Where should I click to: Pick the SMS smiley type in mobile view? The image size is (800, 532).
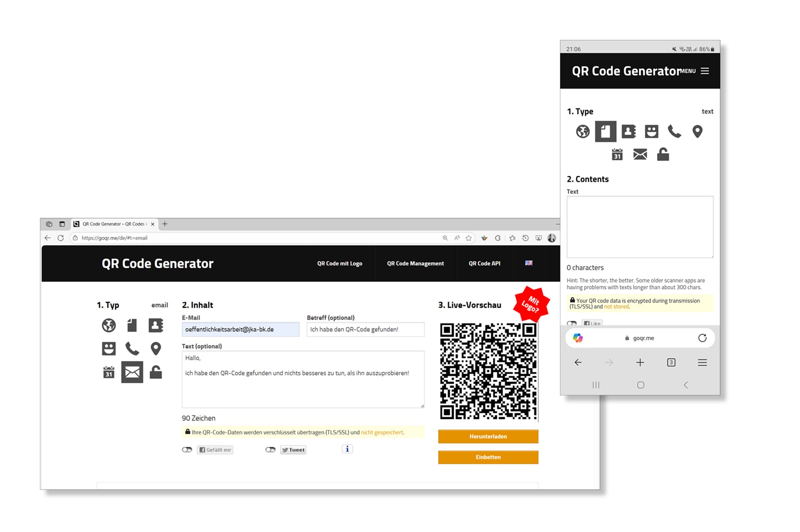(651, 132)
